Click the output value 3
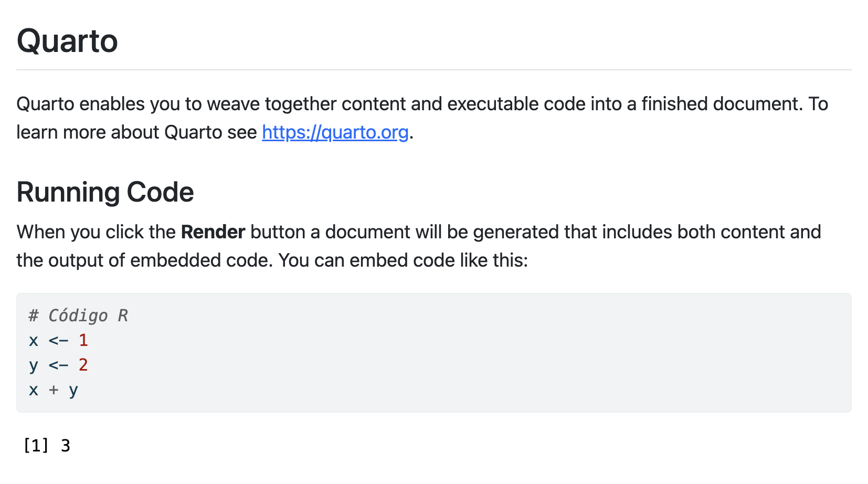This screenshot has width=868, height=484. [66, 446]
